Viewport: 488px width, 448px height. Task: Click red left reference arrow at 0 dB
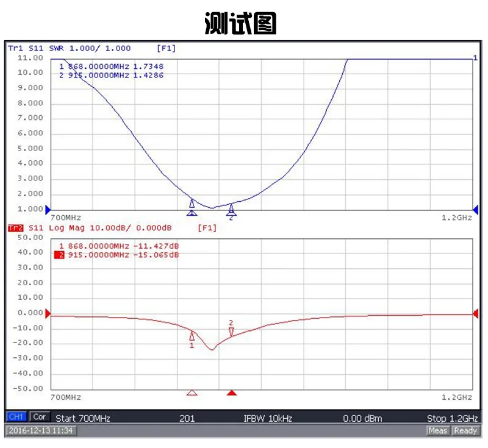48,313
